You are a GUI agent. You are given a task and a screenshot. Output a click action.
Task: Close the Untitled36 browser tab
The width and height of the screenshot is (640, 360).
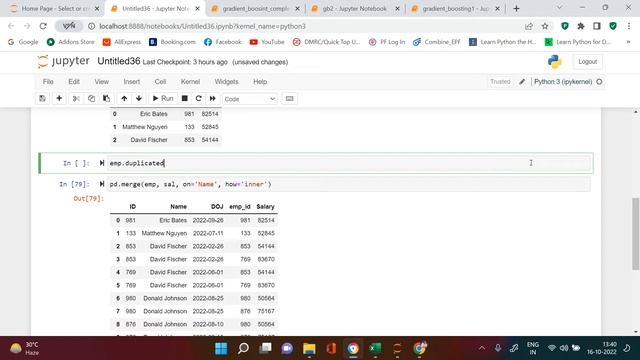tap(198, 8)
